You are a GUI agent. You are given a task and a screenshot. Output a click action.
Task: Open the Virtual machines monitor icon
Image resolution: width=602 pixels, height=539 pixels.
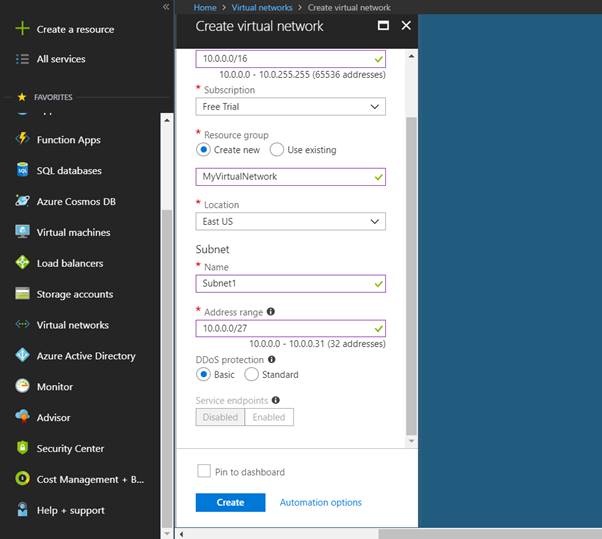(23, 232)
